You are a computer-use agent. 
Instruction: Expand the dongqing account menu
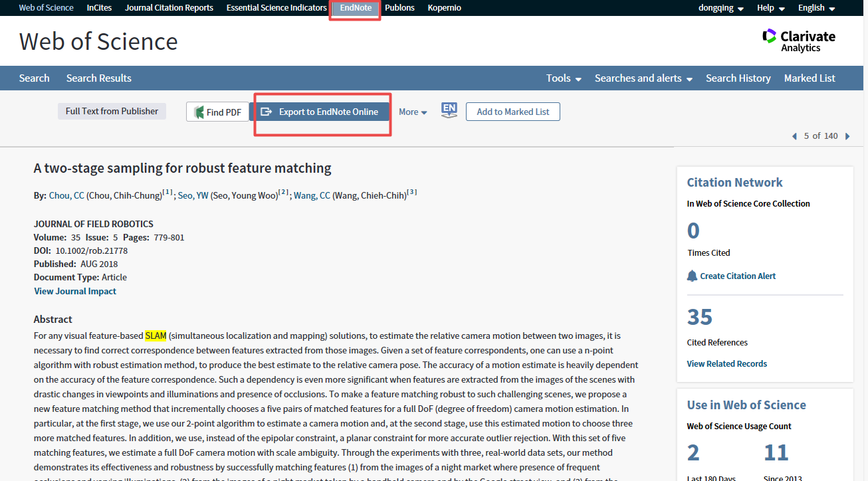click(x=720, y=8)
